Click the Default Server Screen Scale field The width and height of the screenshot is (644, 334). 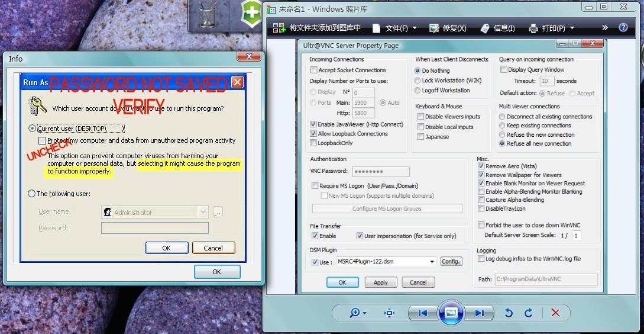(x=576, y=235)
